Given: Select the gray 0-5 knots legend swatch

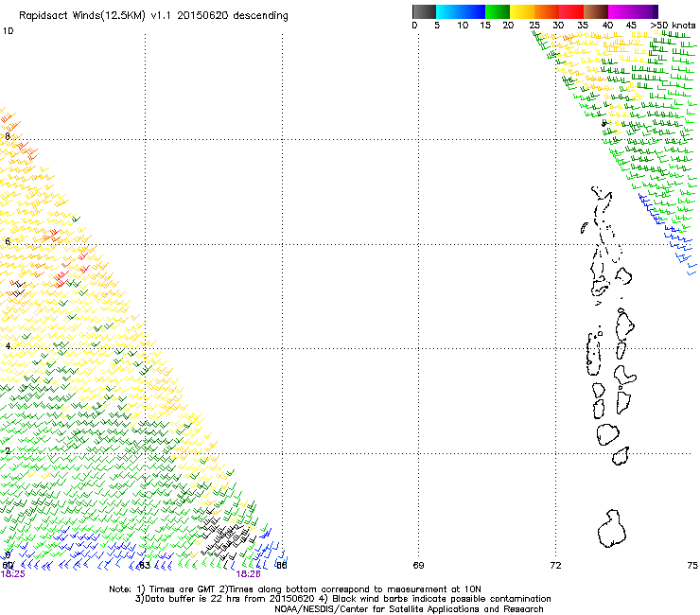Looking at the screenshot, I should pos(424,11).
